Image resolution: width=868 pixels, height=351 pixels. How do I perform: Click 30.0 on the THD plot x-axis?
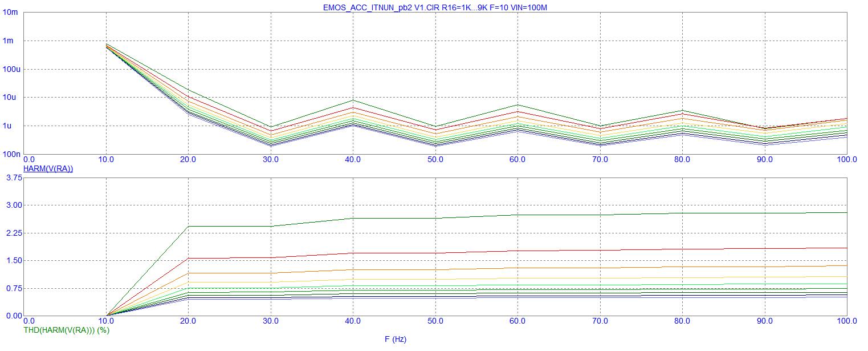click(271, 321)
